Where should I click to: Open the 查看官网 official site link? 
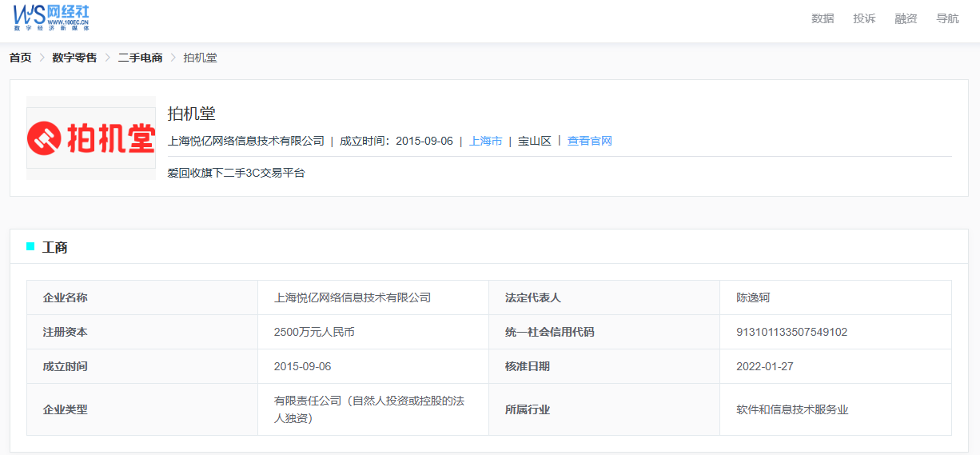590,141
